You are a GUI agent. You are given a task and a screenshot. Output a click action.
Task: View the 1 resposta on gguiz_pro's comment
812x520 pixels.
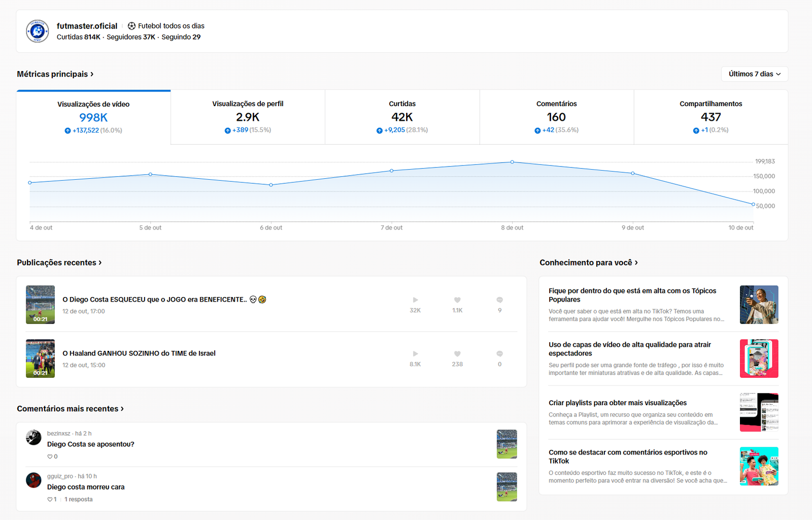pyautogui.click(x=79, y=499)
